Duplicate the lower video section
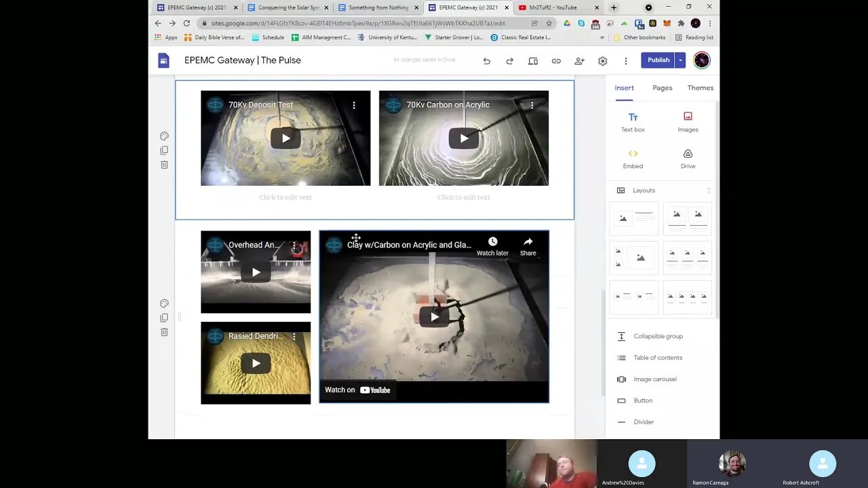 click(164, 318)
